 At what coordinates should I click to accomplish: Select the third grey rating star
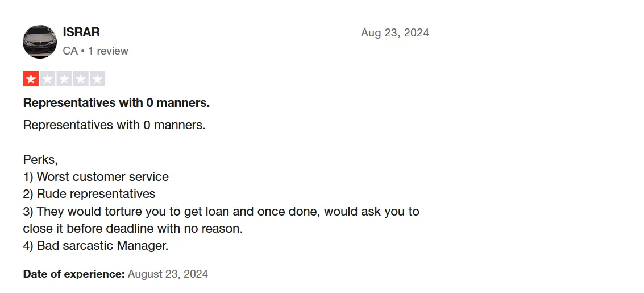[64, 79]
